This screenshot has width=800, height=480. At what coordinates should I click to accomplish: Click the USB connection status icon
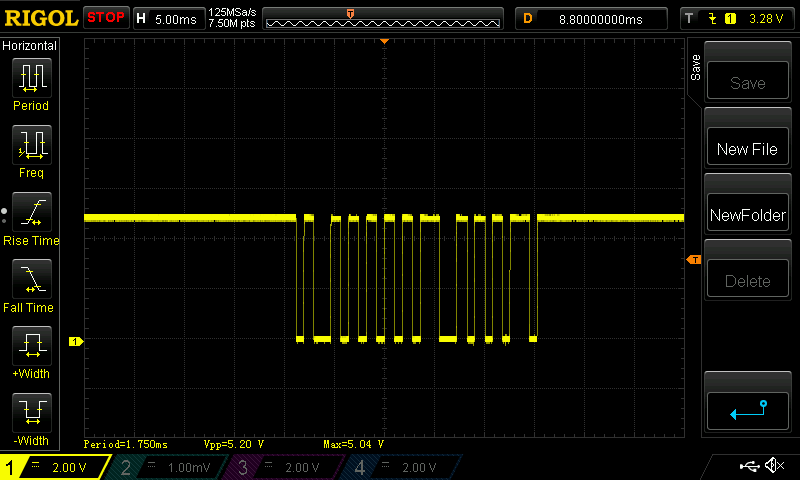tap(749, 466)
